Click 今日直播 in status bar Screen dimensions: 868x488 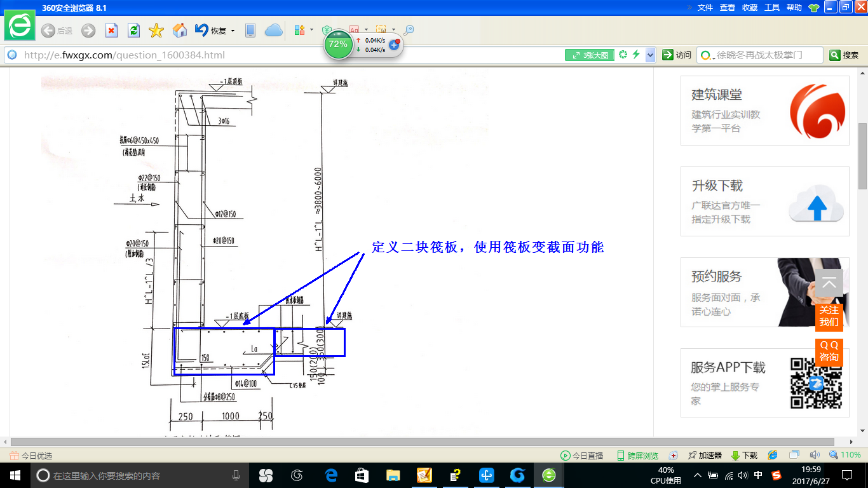point(581,456)
